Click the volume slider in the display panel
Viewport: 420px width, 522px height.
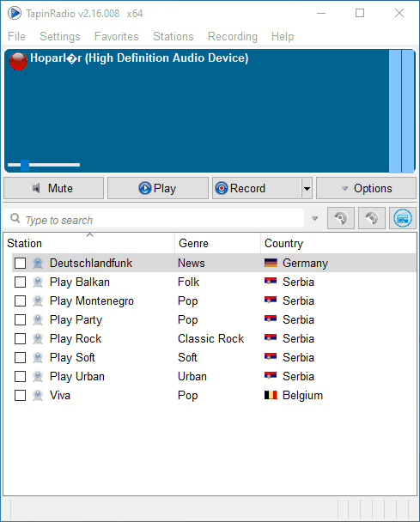point(44,165)
